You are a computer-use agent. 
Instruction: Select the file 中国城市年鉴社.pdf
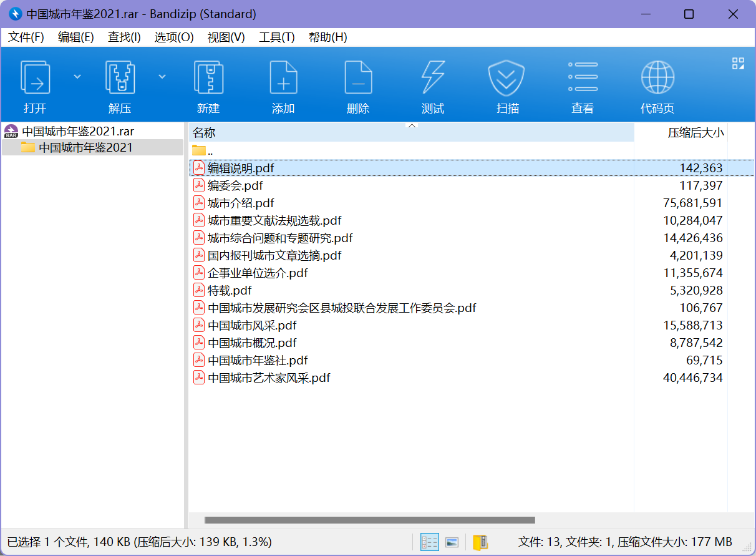point(258,360)
